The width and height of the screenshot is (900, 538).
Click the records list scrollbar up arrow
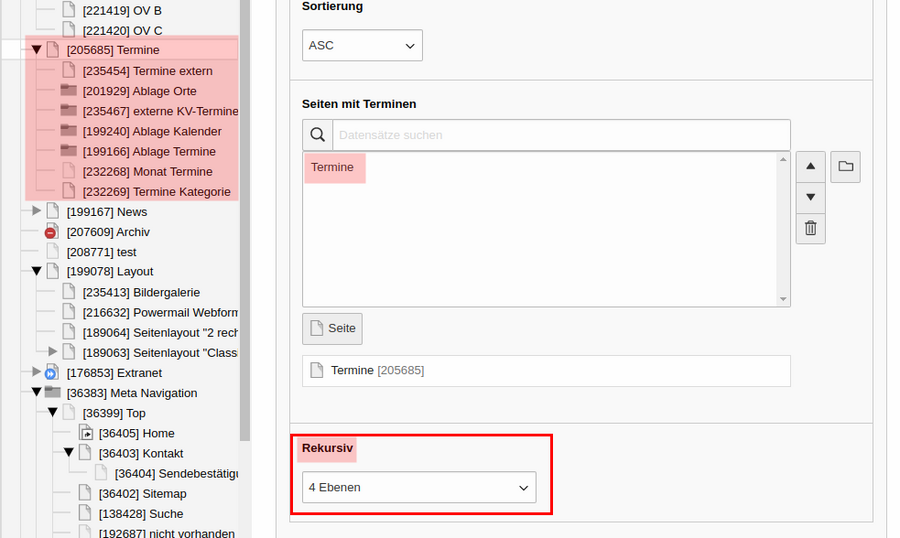pyautogui.click(x=783, y=160)
